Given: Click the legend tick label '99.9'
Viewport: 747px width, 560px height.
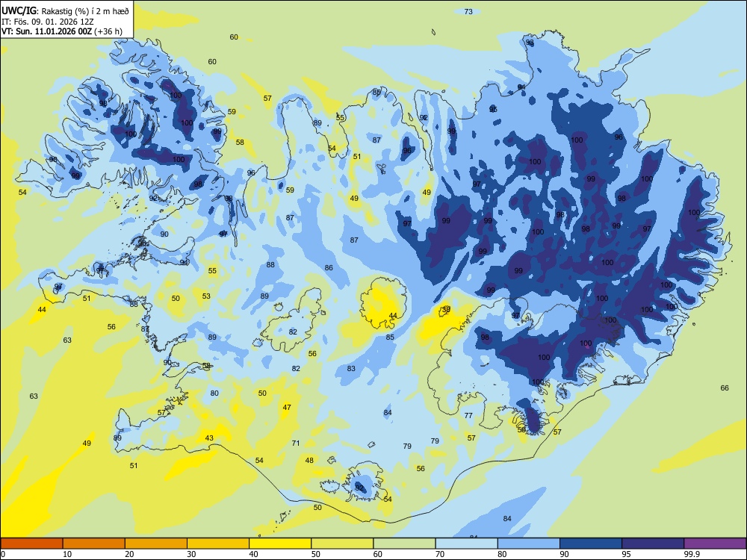Looking at the screenshot, I should (691, 554).
